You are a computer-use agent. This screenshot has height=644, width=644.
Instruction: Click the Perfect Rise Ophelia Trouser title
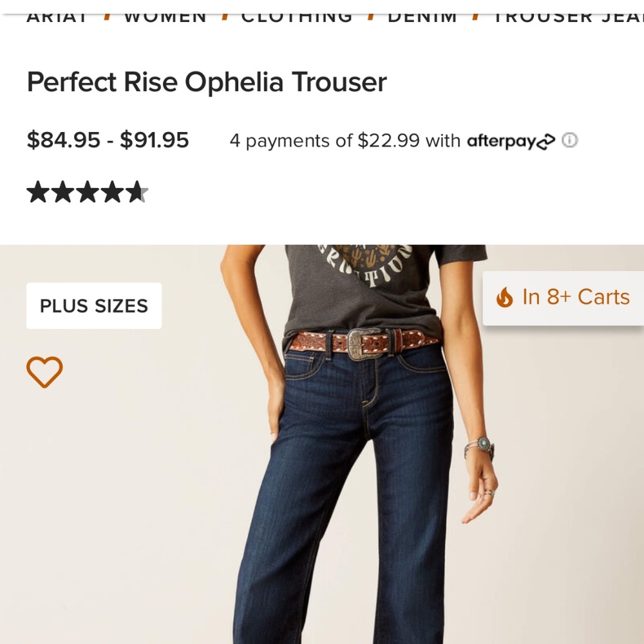click(x=206, y=82)
